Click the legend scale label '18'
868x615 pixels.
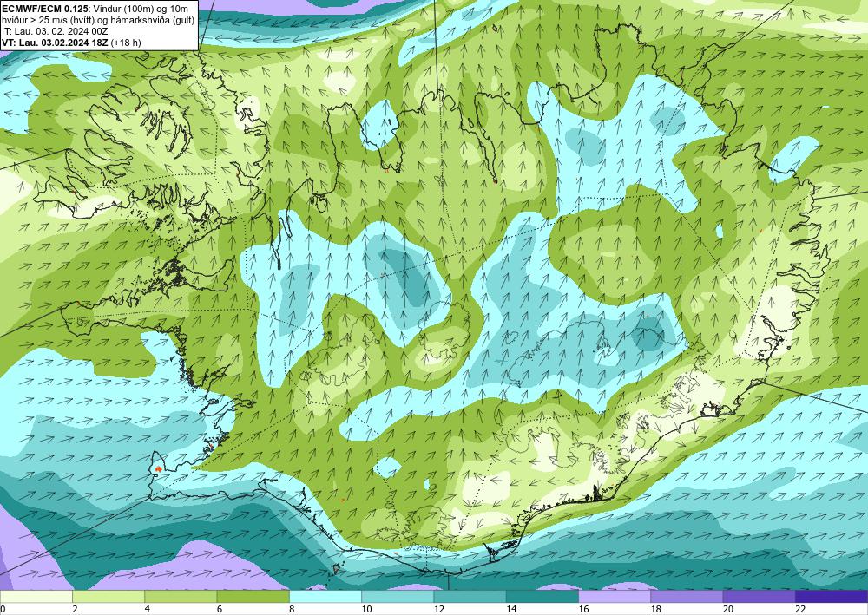656,610
